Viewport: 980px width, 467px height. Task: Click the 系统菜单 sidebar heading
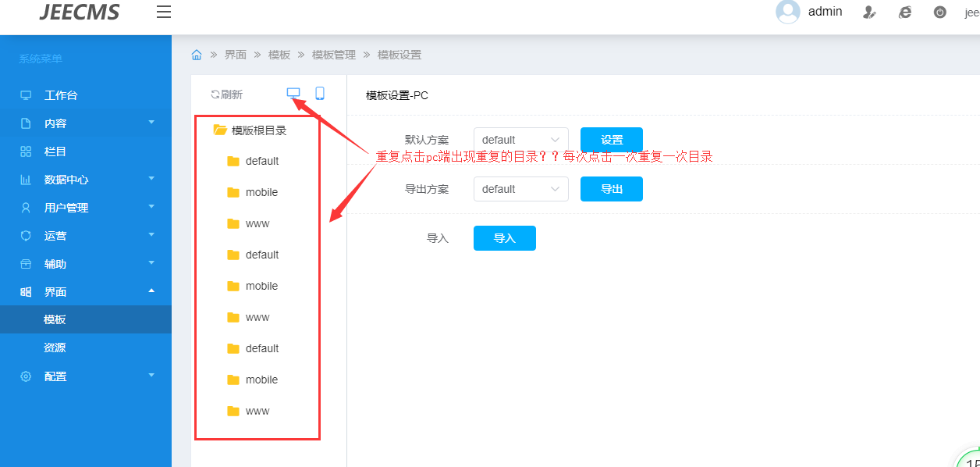pos(41,59)
